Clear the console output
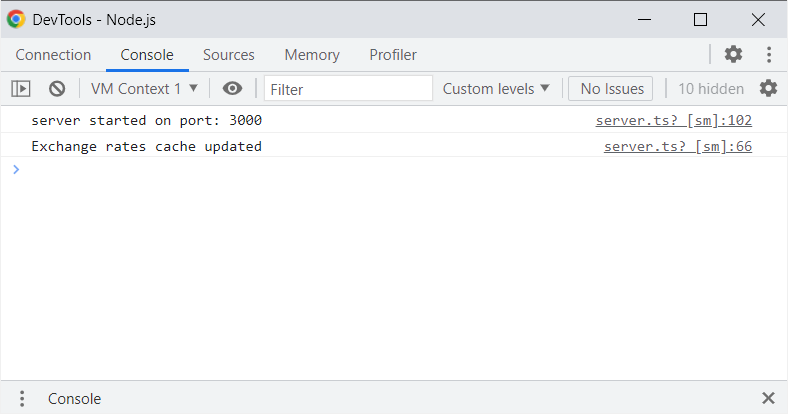This screenshot has width=788, height=414. click(x=57, y=89)
